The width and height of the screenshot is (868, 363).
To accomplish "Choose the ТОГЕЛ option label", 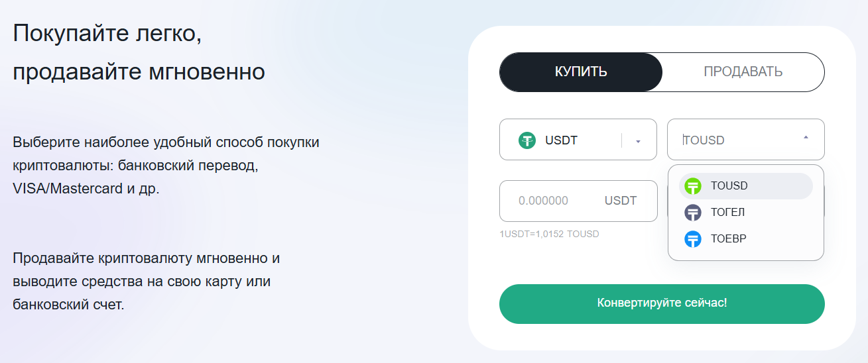I will pos(727,213).
